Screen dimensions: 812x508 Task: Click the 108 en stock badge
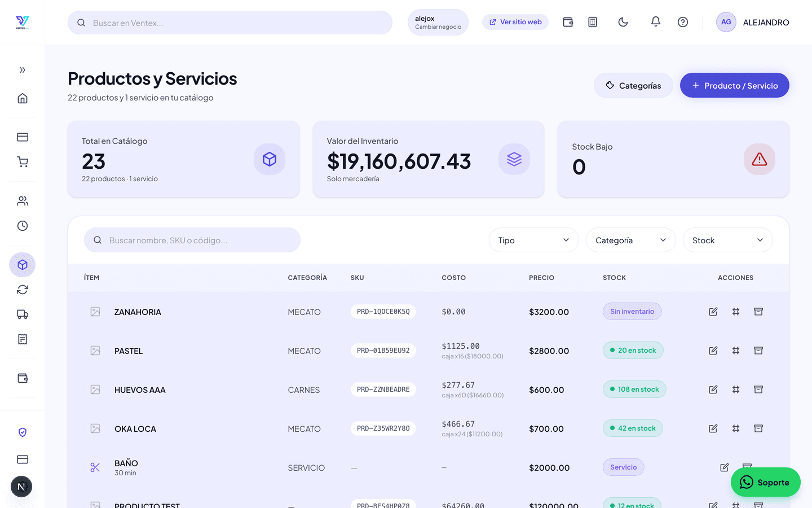point(634,389)
